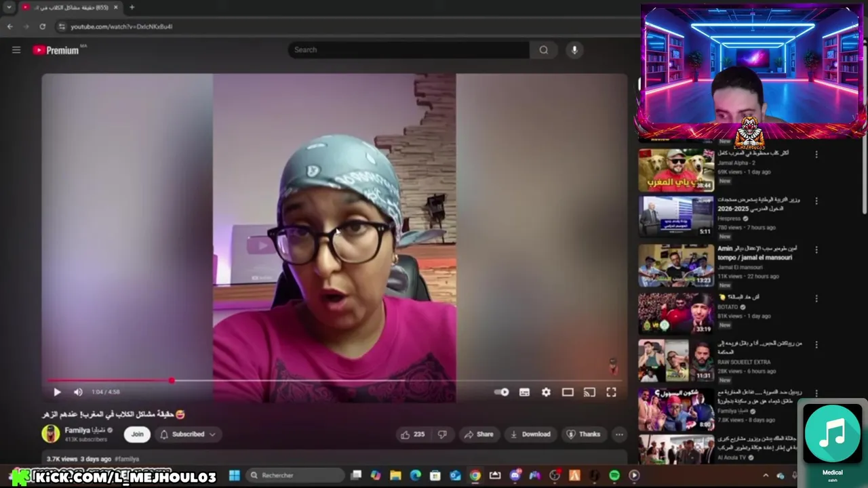
Task: Launch Copilot from the taskbar
Action: click(x=376, y=475)
